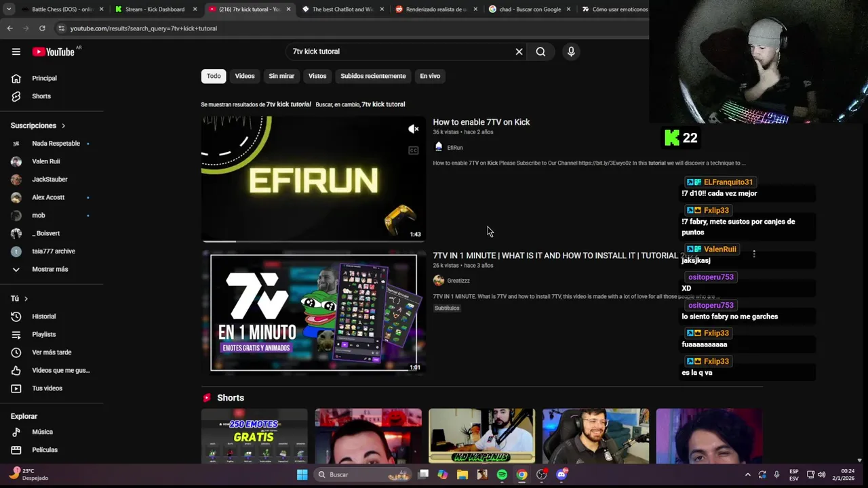Toggle captions on EFIRUN preview
The height and width of the screenshot is (488, 868).
414,150
